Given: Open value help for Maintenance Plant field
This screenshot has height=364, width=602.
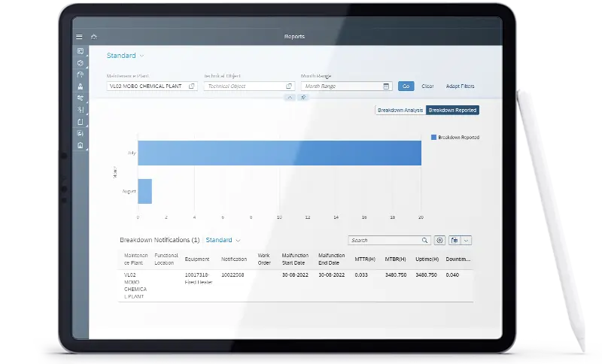Looking at the screenshot, I should (x=192, y=86).
